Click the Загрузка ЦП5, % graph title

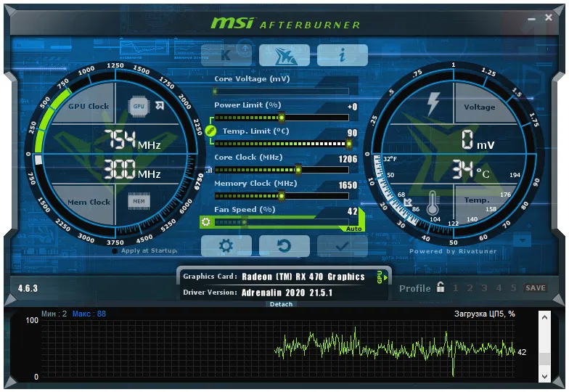click(485, 314)
